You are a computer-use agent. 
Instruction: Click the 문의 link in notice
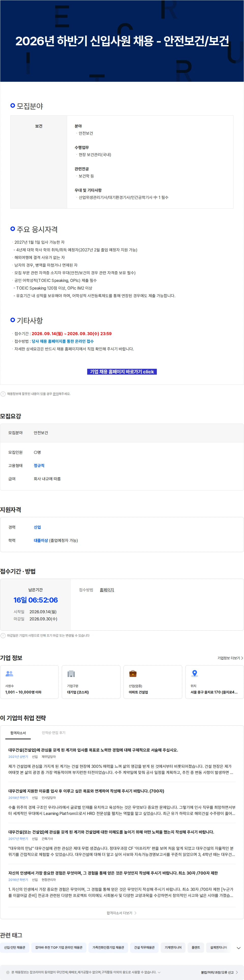pyautogui.click(x=55, y=394)
